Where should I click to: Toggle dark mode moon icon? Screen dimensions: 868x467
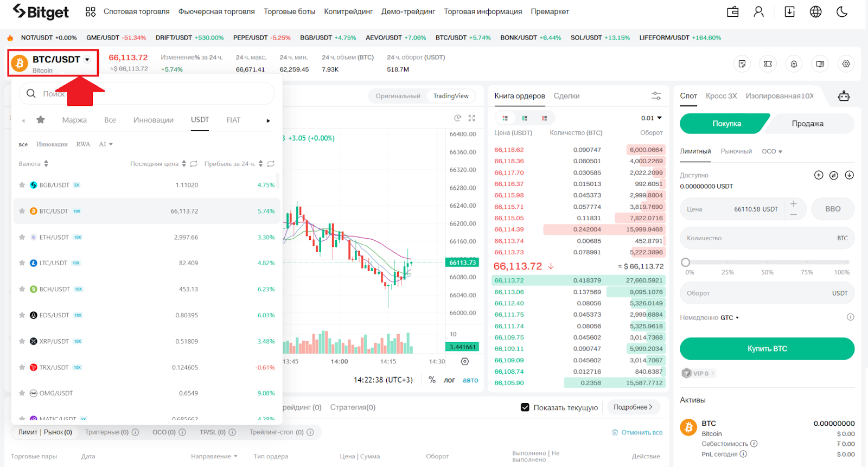coord(842,12)
